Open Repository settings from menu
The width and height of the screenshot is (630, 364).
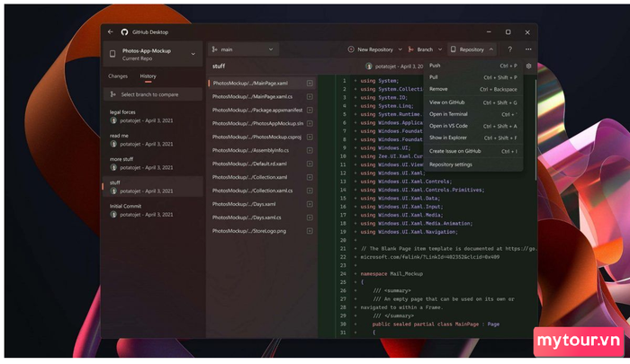pyautogui.click(x=472, y=164)
